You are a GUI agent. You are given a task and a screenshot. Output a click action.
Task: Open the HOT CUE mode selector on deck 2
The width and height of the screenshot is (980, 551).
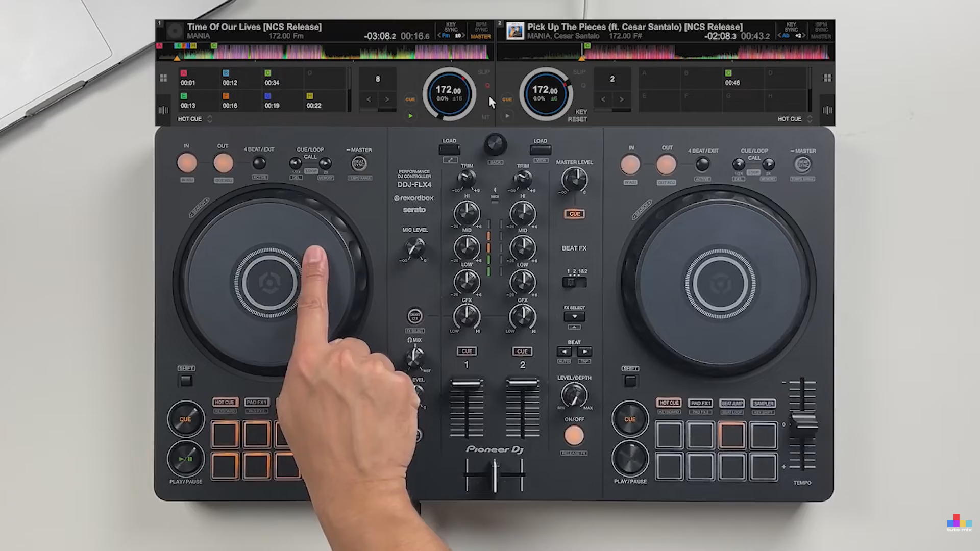click(x=795, y=119)
